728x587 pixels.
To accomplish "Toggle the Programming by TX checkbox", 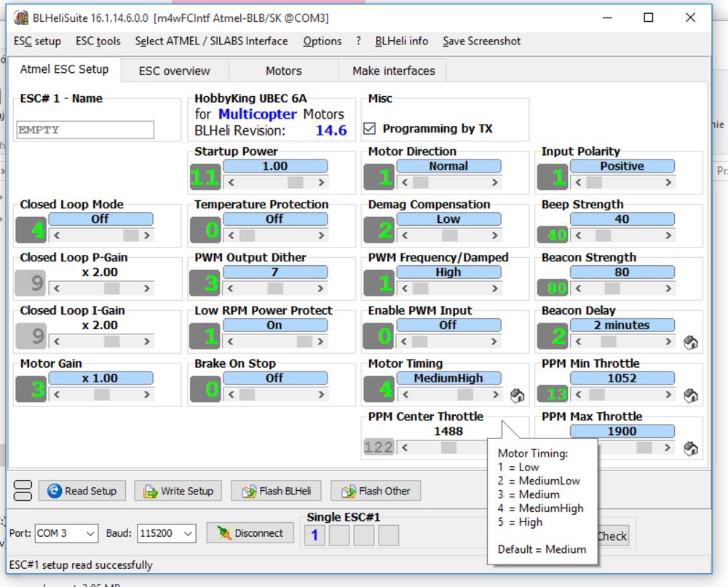I will click(x=370, y=128).
